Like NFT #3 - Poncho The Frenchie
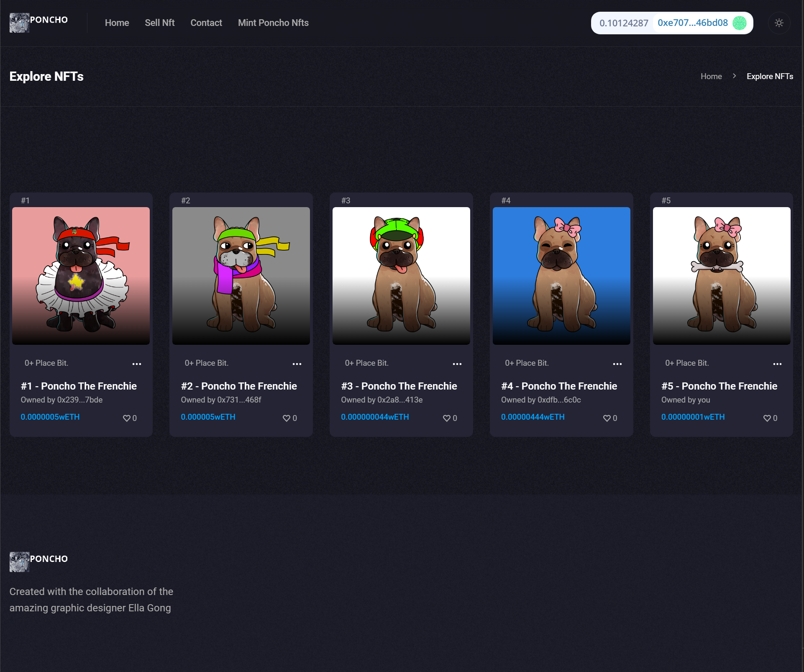 click(x=446, y=418)
